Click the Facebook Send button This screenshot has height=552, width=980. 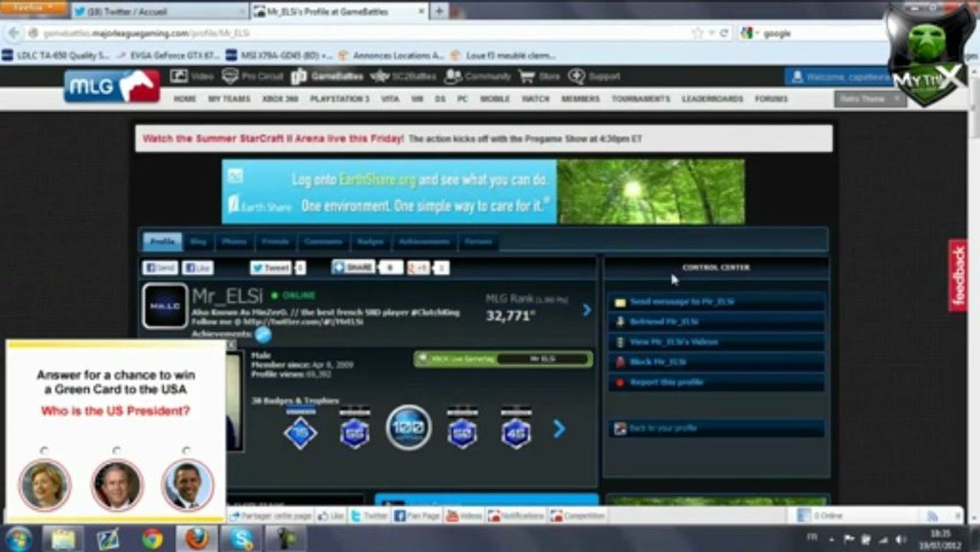[159, 268]
